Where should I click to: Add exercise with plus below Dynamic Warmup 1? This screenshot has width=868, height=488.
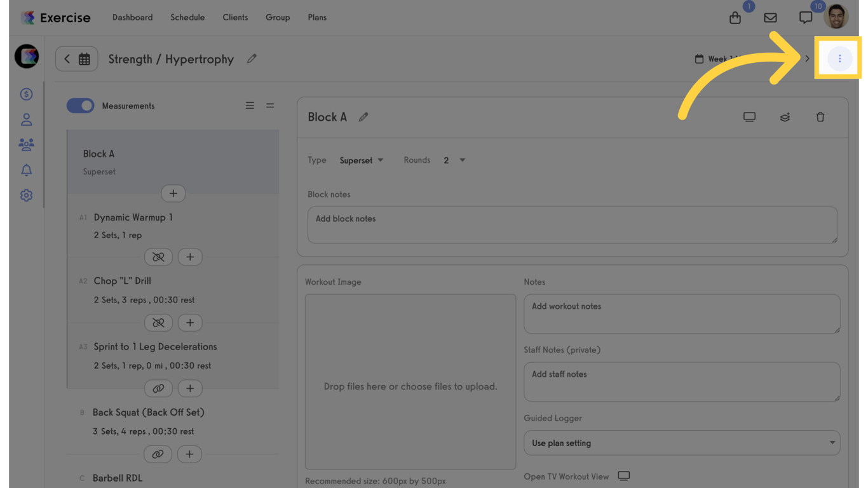[190, 257]
